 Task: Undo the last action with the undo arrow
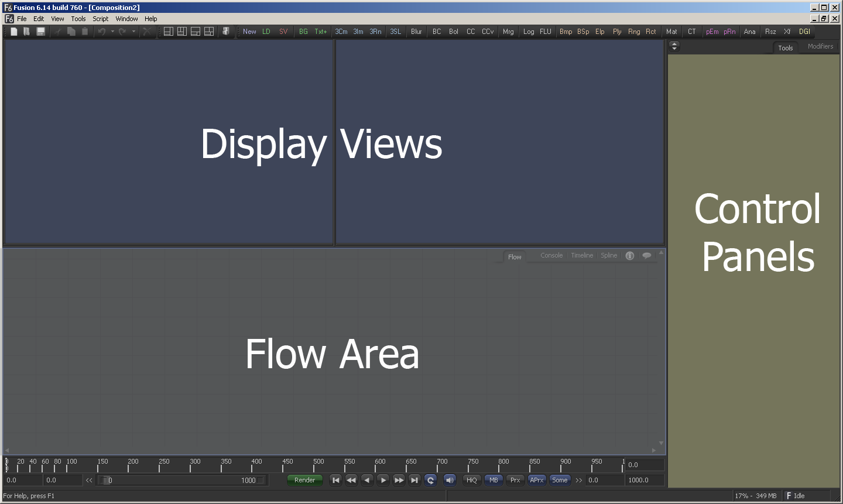[x=102, y=32]
